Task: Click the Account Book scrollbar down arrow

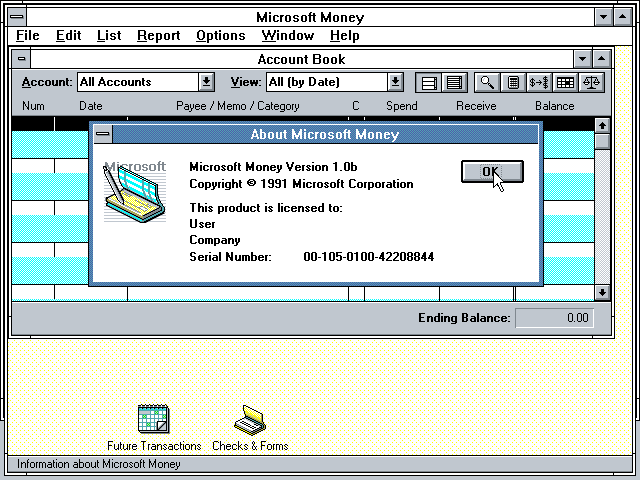Action: (602, 292)
